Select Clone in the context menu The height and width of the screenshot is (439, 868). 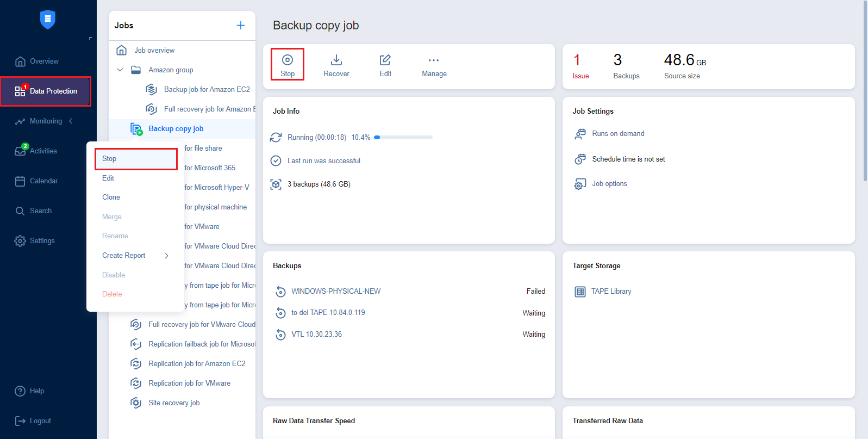tap(111, 197)
